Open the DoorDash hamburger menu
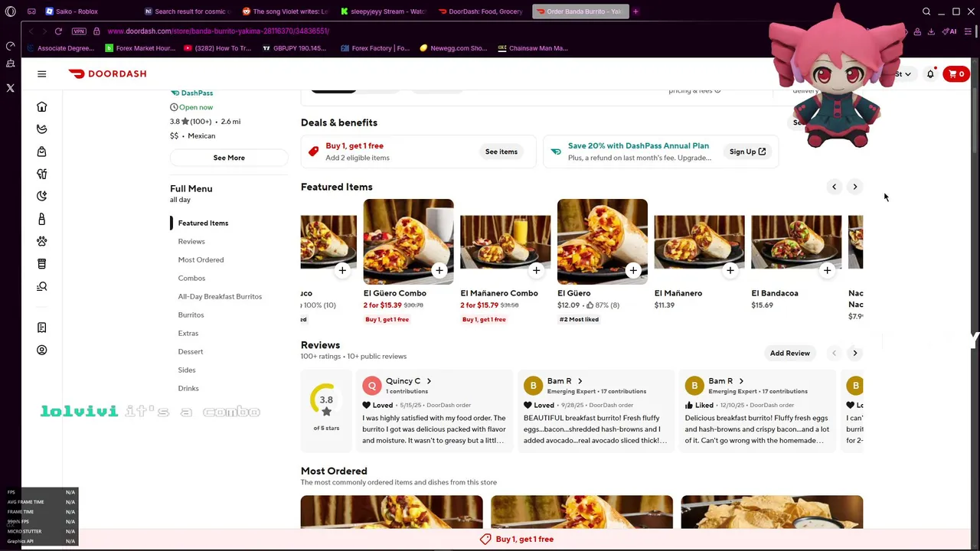Image resolution: width=980 pixels, height=551 pixels. [42, 73]
